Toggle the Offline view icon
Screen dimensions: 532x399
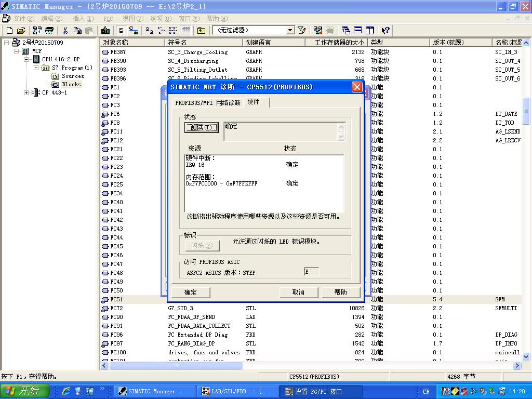121,31
